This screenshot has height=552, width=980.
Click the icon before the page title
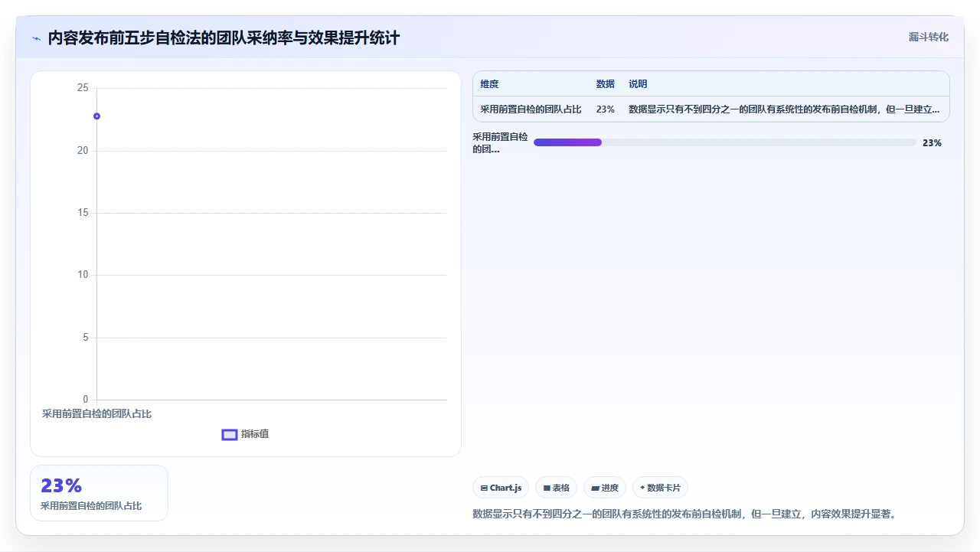[x=36, y=38]
